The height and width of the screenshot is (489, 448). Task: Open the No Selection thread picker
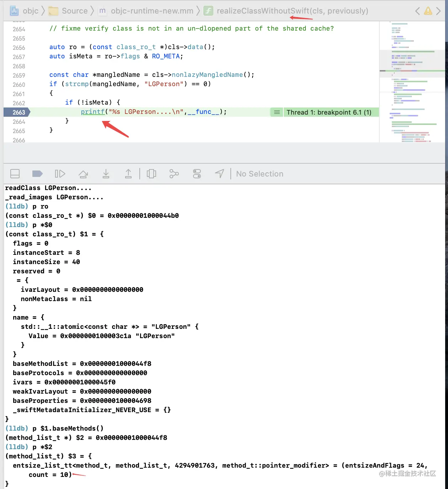tap(260, 174)
